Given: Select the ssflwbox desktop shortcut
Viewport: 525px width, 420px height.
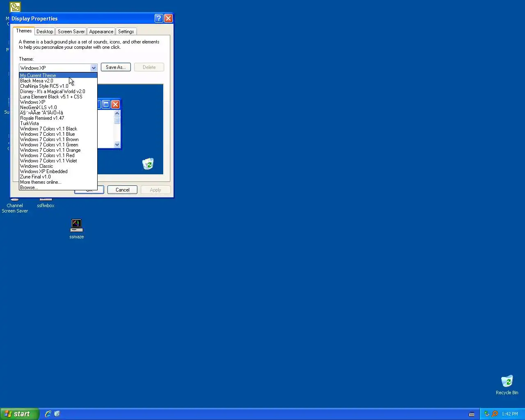Looking at the screenshot, I should [46, 203].
